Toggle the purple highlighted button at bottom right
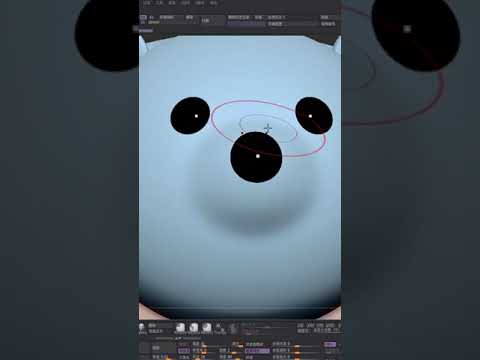 point(330,344)
